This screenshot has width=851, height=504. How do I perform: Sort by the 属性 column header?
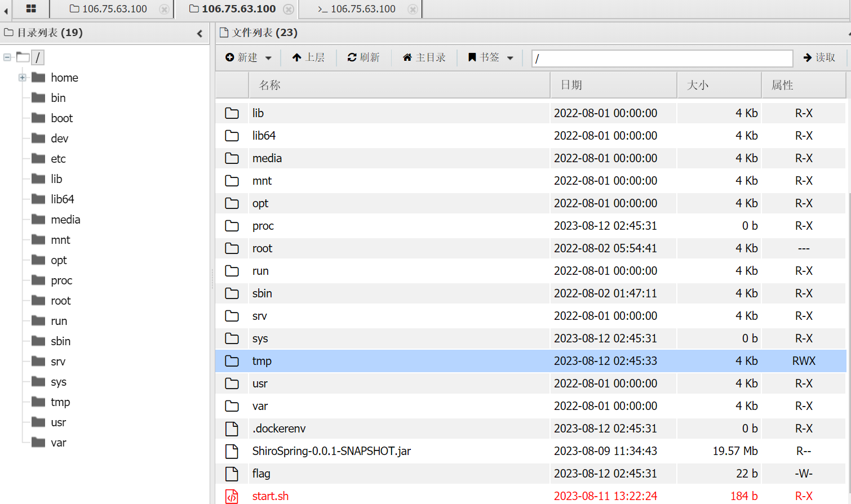(804, 85)
